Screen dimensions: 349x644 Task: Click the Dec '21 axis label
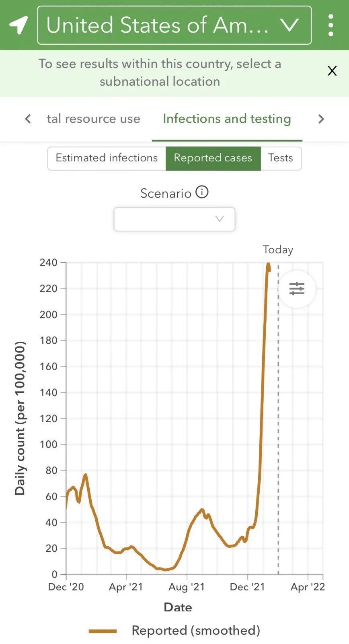[247, 587]
